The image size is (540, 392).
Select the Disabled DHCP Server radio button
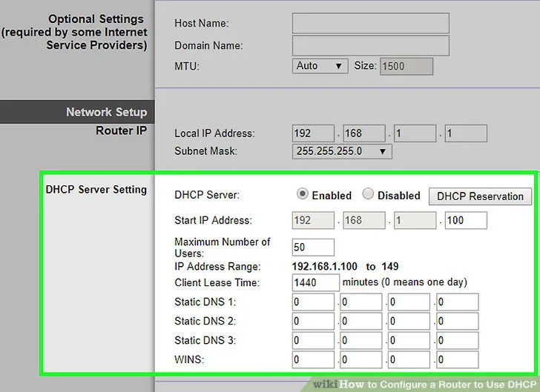368,193
